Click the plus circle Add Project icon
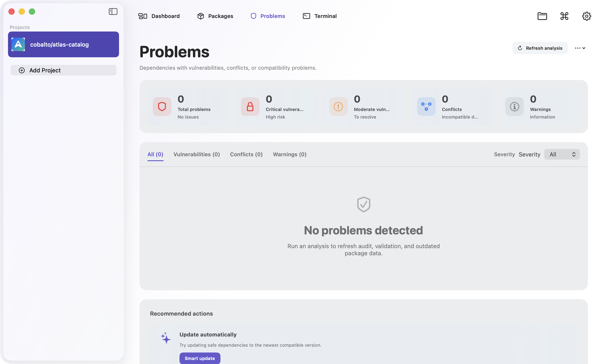604x364 pixels. point(22,70)
